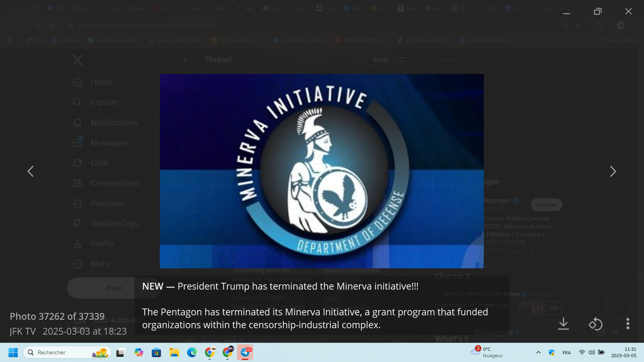Open Task View from the taskbar

click(120, 353)
